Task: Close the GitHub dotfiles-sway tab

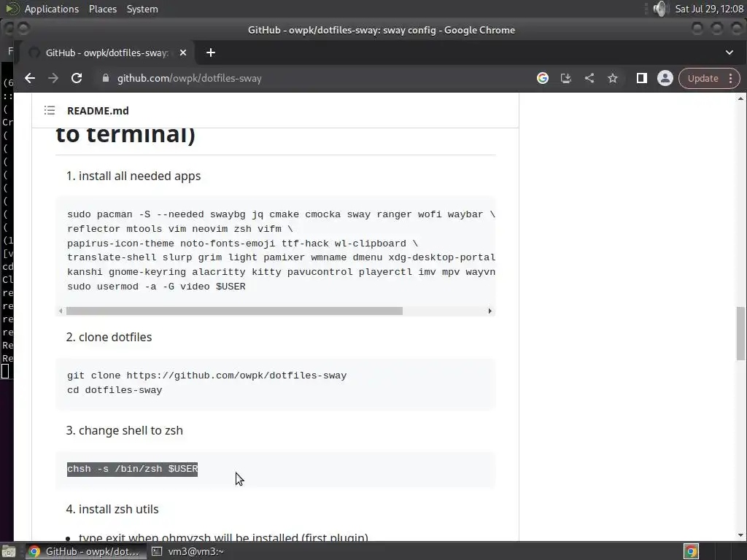Action: click(x=183, y=52)
